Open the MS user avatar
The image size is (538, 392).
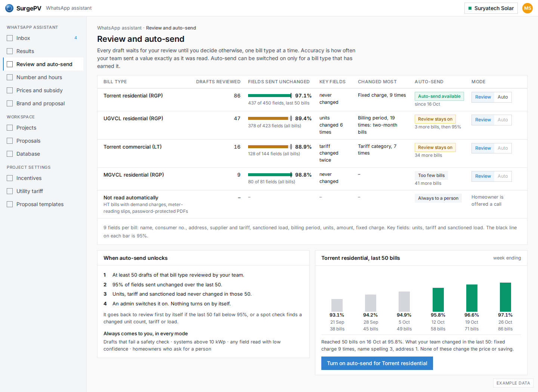tap(528, 8)
